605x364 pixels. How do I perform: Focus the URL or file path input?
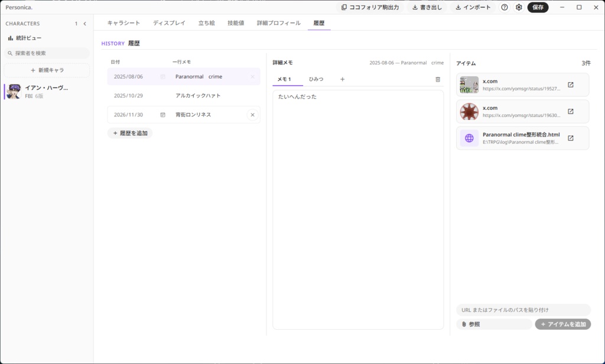click(523, 310)
